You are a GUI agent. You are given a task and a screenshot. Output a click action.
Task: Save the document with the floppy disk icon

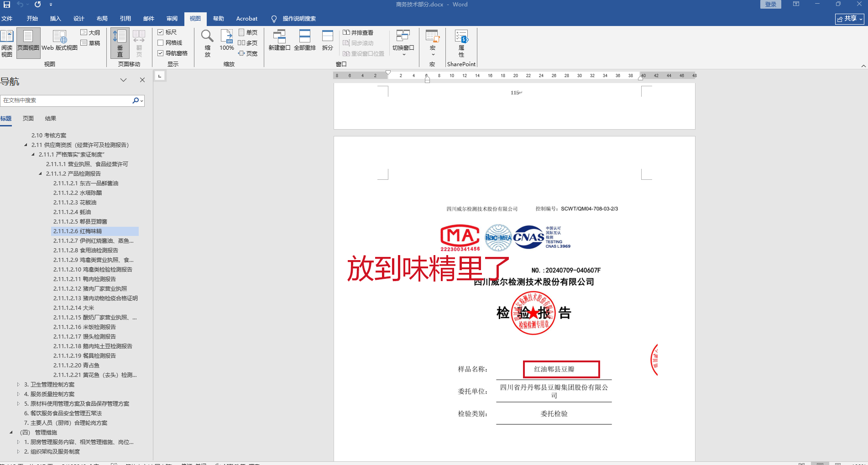coord(7,5)
